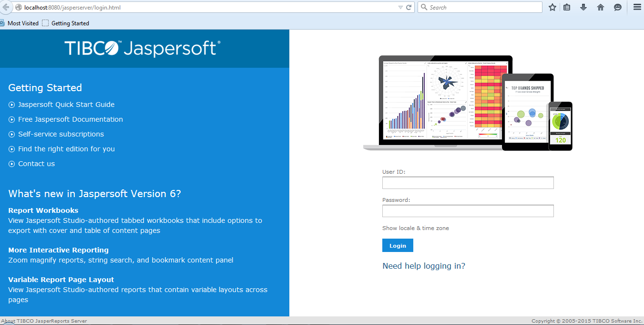
Task: Open the URL history dropdown arrow
Action: (x=400, y=8)
